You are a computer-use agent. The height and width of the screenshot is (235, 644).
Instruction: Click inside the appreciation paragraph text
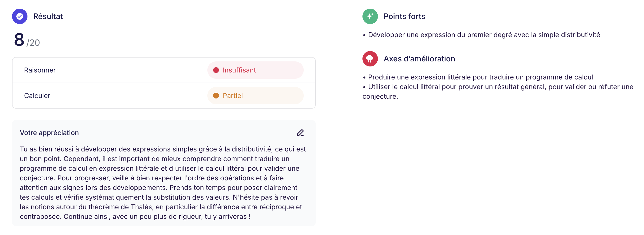(163, 183)
